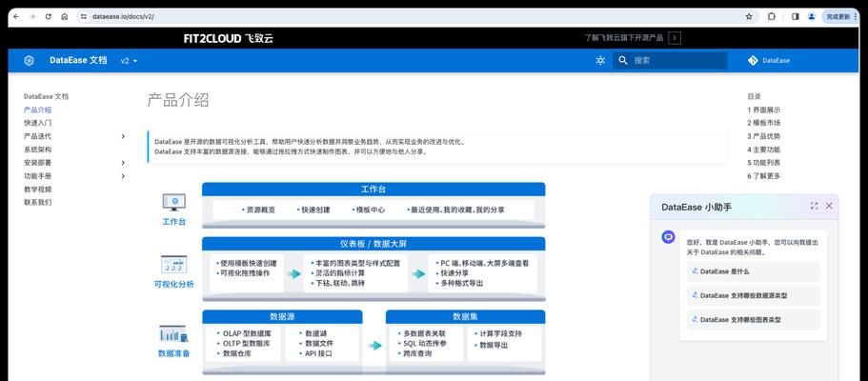The height and width of the screenshot is (381, 868).
Task: Click the 产品介绍 page heading
Action: pos(177,100)
